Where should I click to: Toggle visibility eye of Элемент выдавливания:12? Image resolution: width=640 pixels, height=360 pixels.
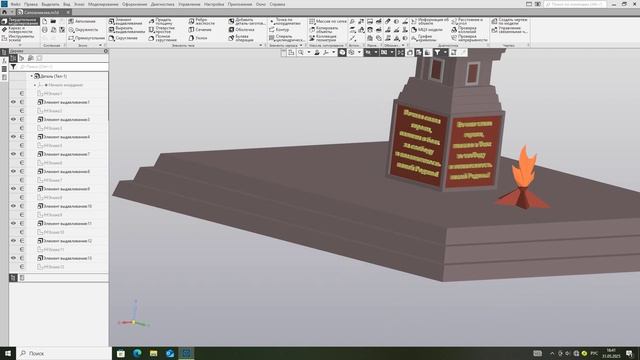tap(13, 241)
